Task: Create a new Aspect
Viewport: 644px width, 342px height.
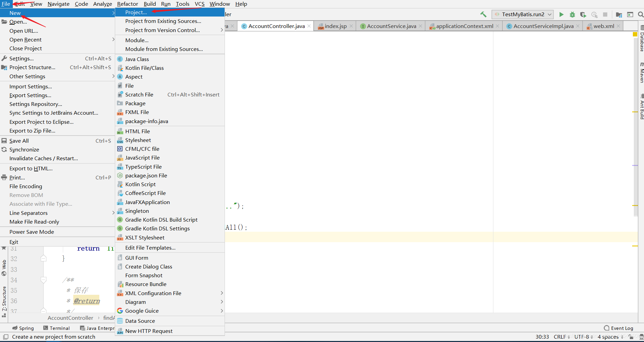Action: [x=170, y=77]
